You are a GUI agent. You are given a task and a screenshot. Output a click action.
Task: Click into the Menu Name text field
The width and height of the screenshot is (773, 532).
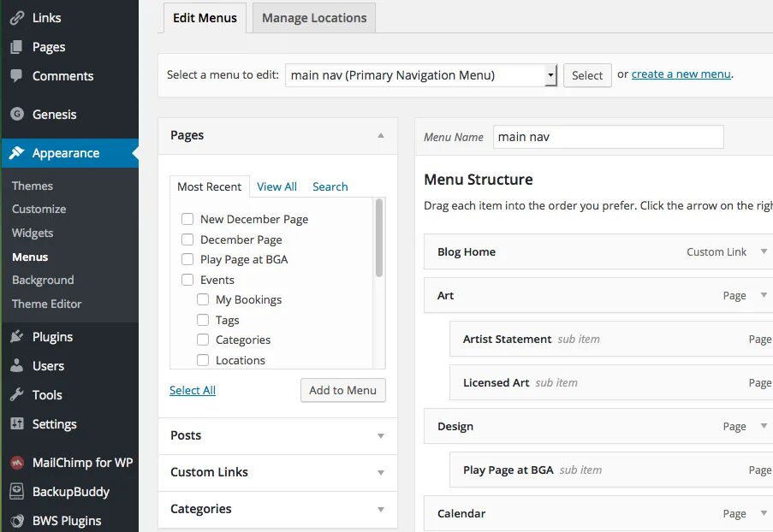608,137
